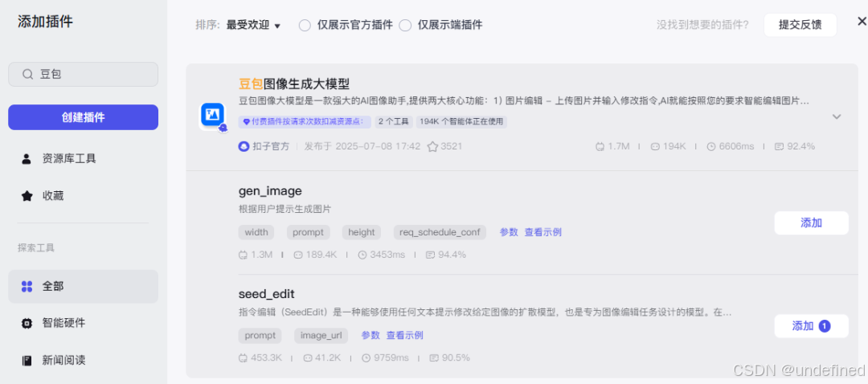The image size is (868, 384).
Task: Add the seed_edit tool
Action: 811,326
